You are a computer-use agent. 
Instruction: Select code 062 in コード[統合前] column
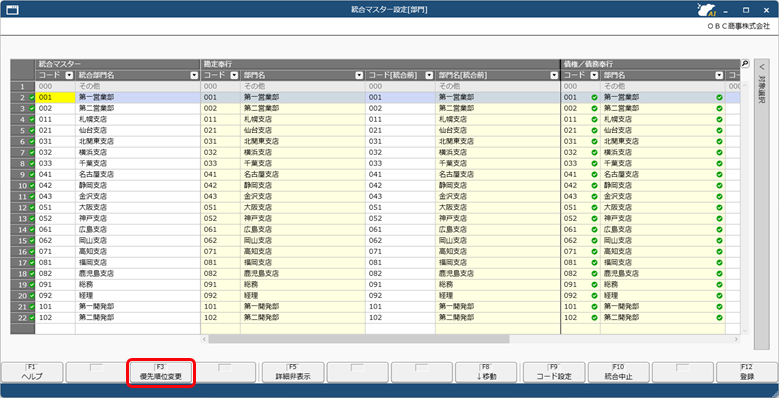400,240
